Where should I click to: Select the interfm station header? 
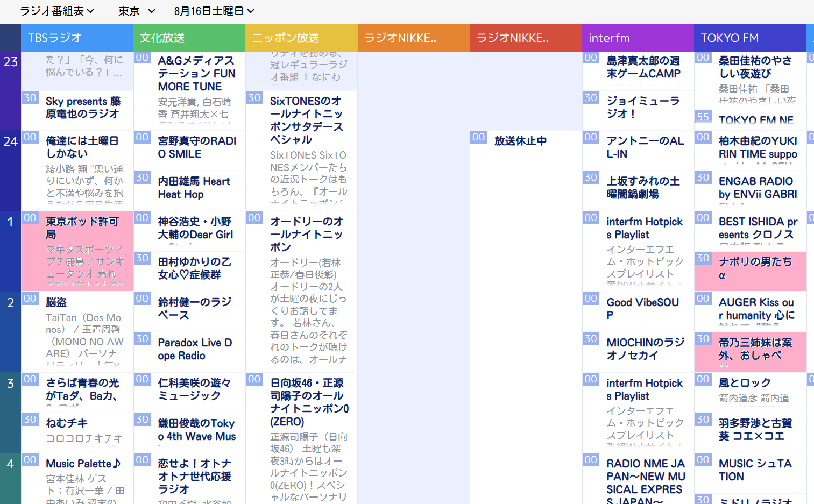click(x=638, y=38)
